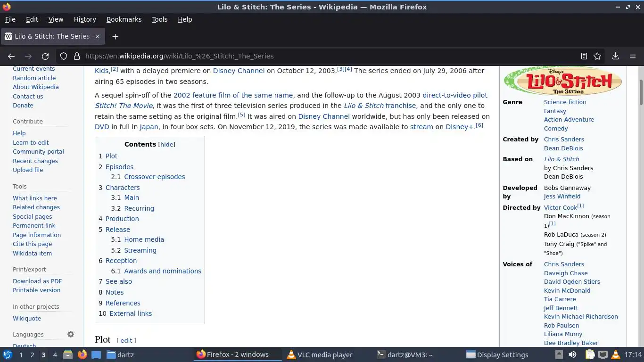Open the Help menu

click(x=185, y=19)
